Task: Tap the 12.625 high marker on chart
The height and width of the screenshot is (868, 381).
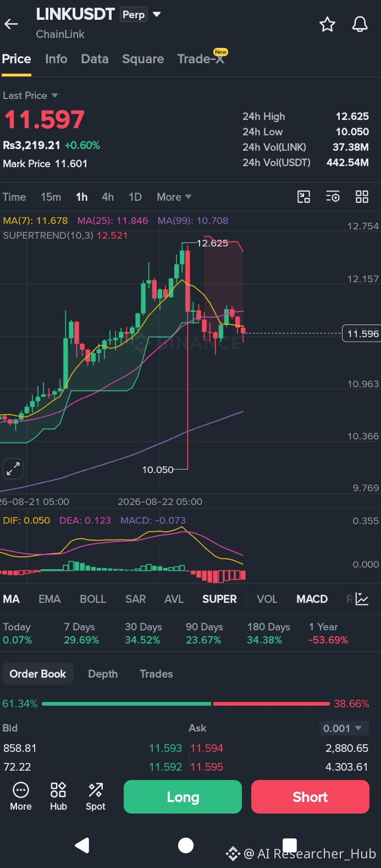Action: [x=212, y=243]
